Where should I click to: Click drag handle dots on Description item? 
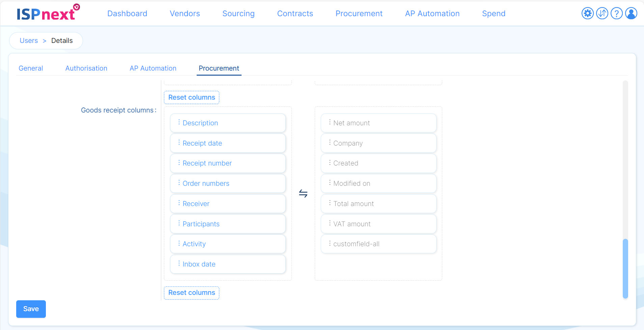point(179,123)
